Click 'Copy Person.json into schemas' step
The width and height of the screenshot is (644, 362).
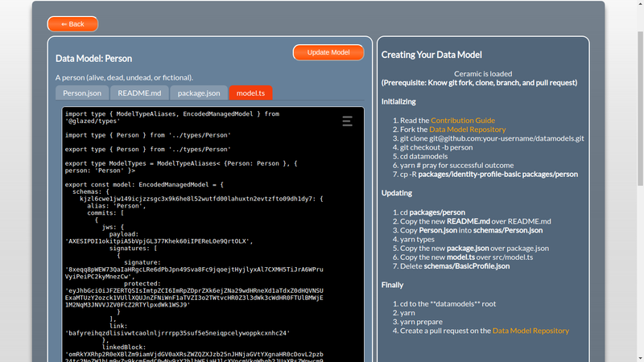pos(471,230)
